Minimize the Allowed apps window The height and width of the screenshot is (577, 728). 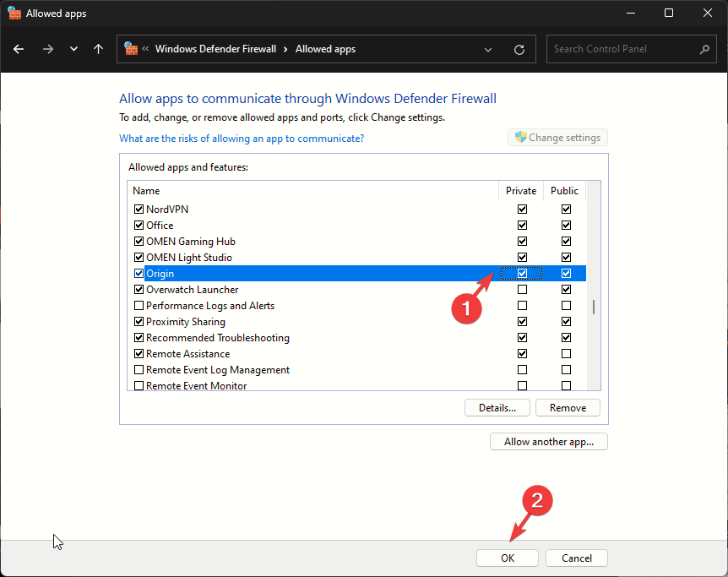(631, 13)
